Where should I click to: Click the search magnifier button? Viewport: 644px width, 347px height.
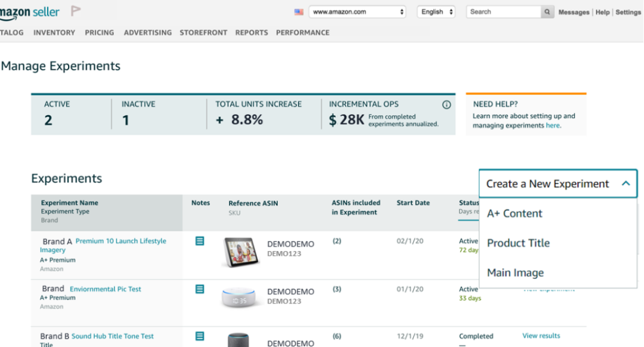pyautogui.click(x=547, y=12)
